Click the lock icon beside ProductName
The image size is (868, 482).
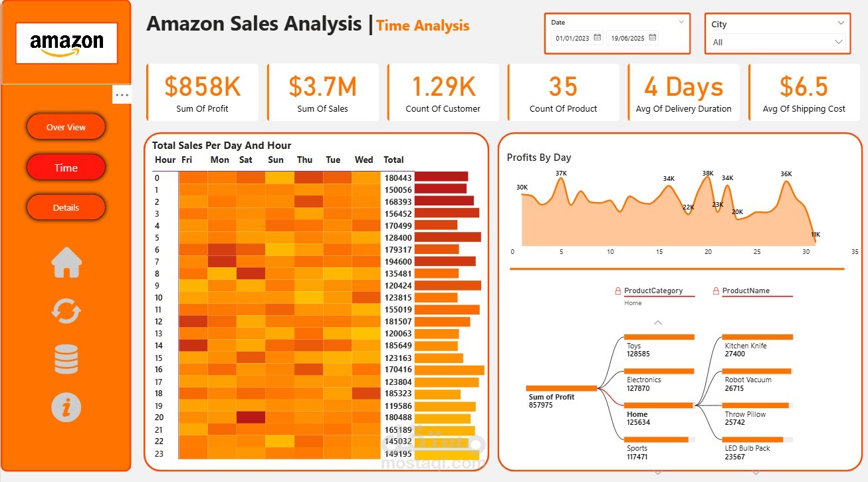point(716,291)
